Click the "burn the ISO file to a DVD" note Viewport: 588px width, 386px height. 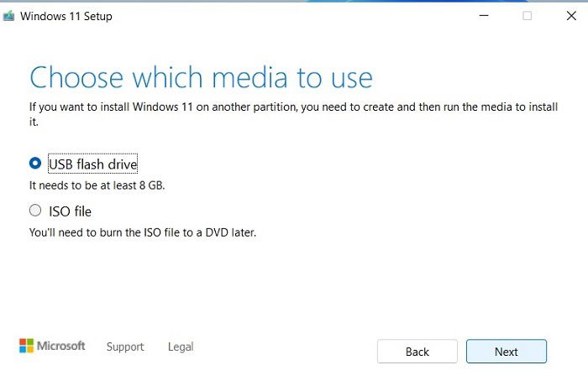(x=143, y=232)
